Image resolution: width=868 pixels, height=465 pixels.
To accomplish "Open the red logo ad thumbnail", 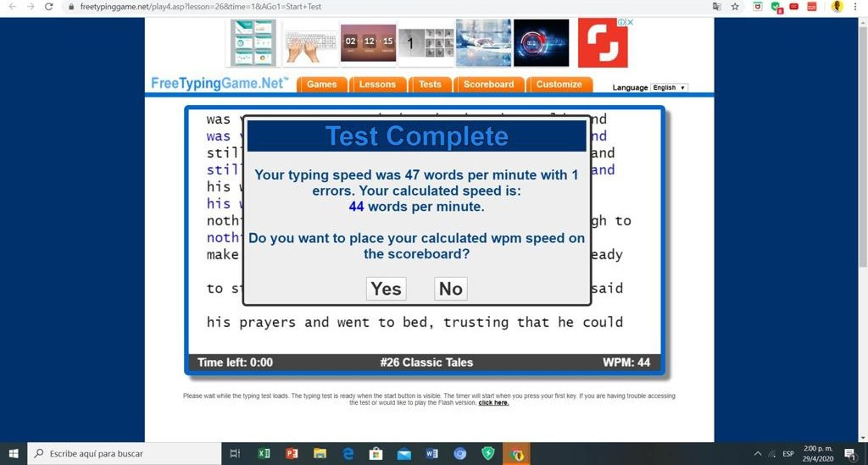I will (603, 42).
